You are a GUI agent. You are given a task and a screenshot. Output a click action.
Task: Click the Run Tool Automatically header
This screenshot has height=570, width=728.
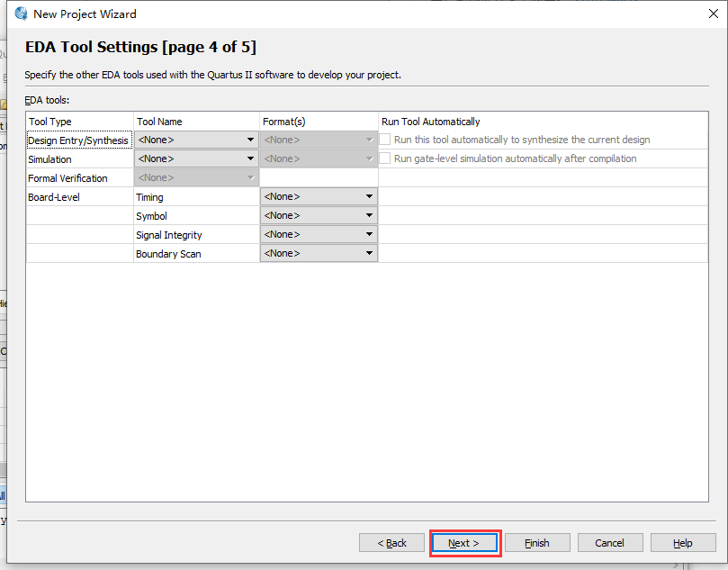[x=544, y=122]
